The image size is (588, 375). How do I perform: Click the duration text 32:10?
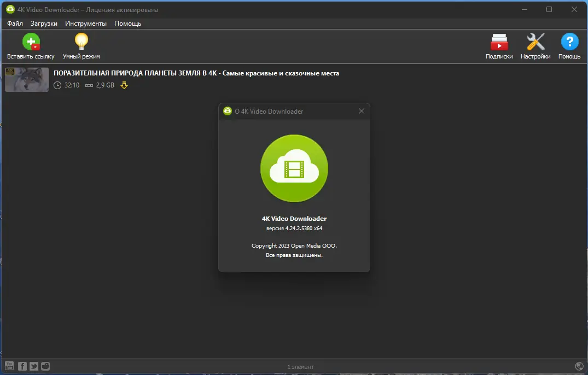[x=72, y=85]
